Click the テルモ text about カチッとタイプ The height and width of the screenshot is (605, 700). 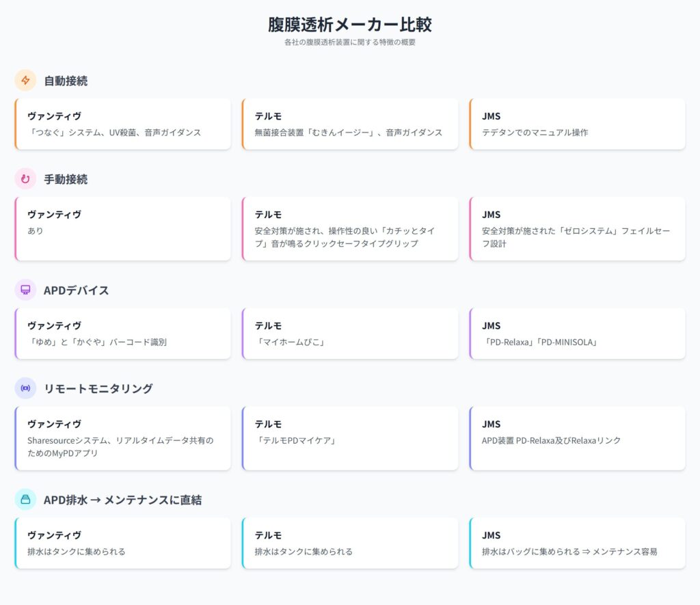345,237
